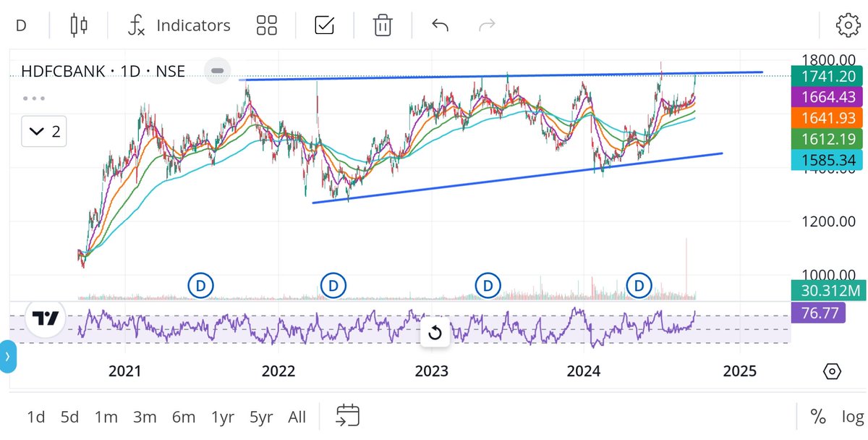The image size is (868, 440).
Task: Toggle the log price scale
Action: [852, 417]
